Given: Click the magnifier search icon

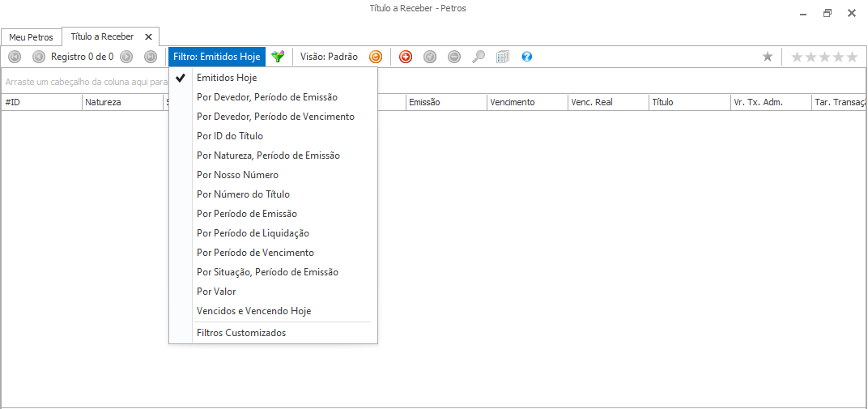Looking at the screenshot, I should click(479, 57).
